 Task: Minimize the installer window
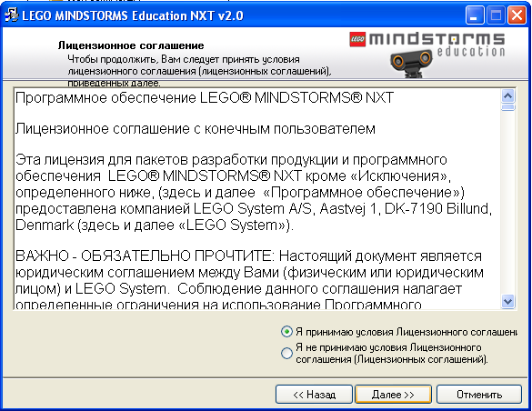tap(475, 15)
